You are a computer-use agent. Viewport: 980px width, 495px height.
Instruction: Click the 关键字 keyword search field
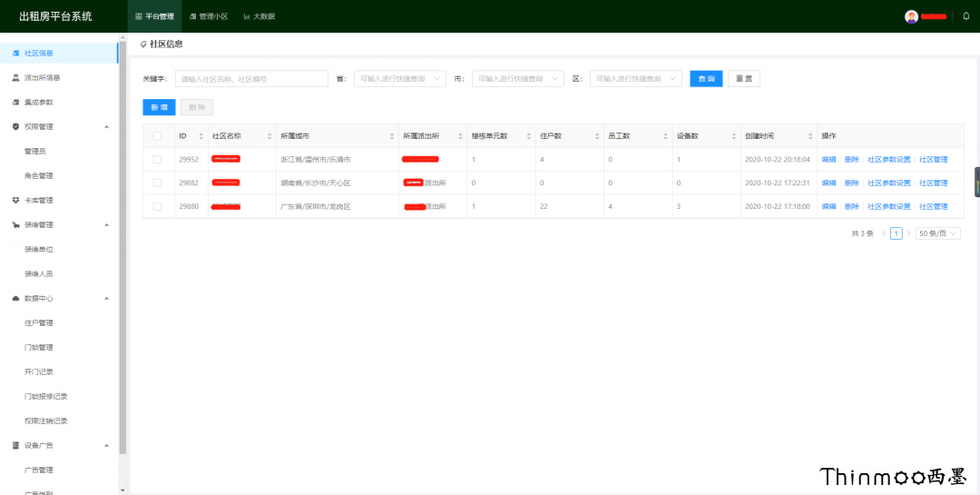(251, 79)
